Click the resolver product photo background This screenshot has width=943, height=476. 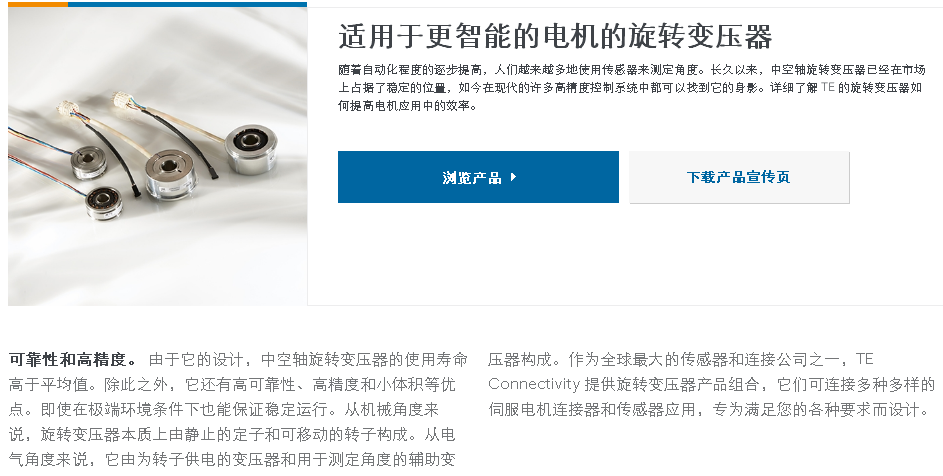158,253
